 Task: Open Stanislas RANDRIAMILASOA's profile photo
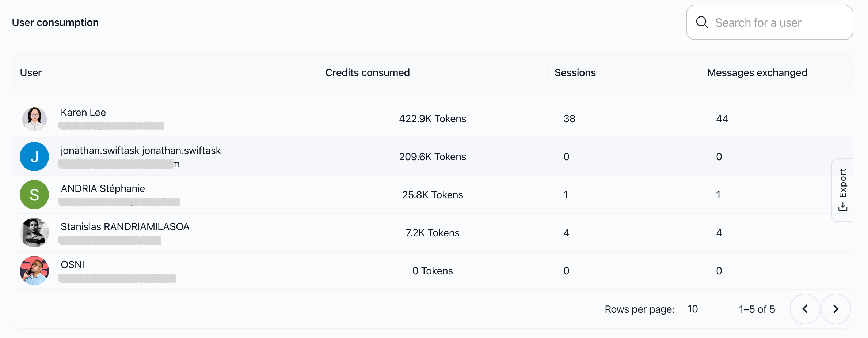pos(34,233)
